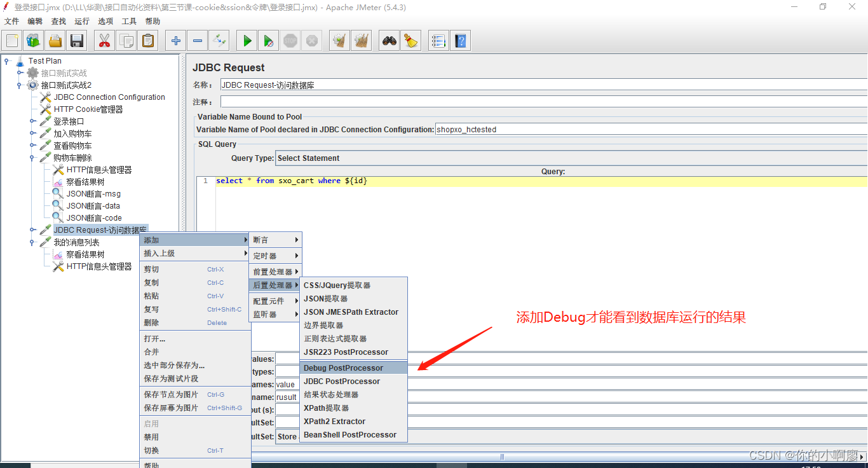Viewport: 868px width, 468px height.
Task: Click the Cut scissors toolbar icon
Action: tap(105, 41)
